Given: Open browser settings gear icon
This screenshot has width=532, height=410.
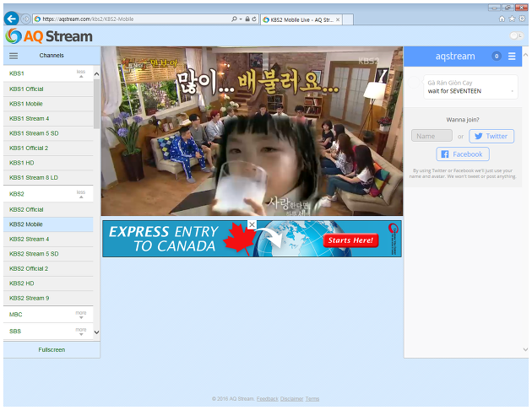Looking at the screenshot, I should tap(522, 19).
